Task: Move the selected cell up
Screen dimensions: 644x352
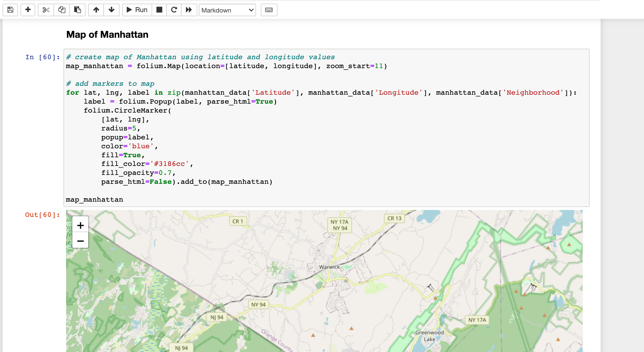Action: (96, 10)
